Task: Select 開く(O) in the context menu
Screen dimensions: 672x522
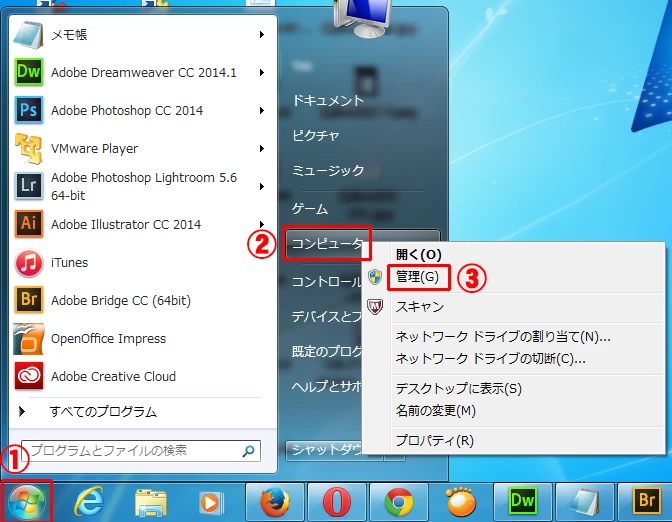Action: pyautogui.click(x=418, y=255)
